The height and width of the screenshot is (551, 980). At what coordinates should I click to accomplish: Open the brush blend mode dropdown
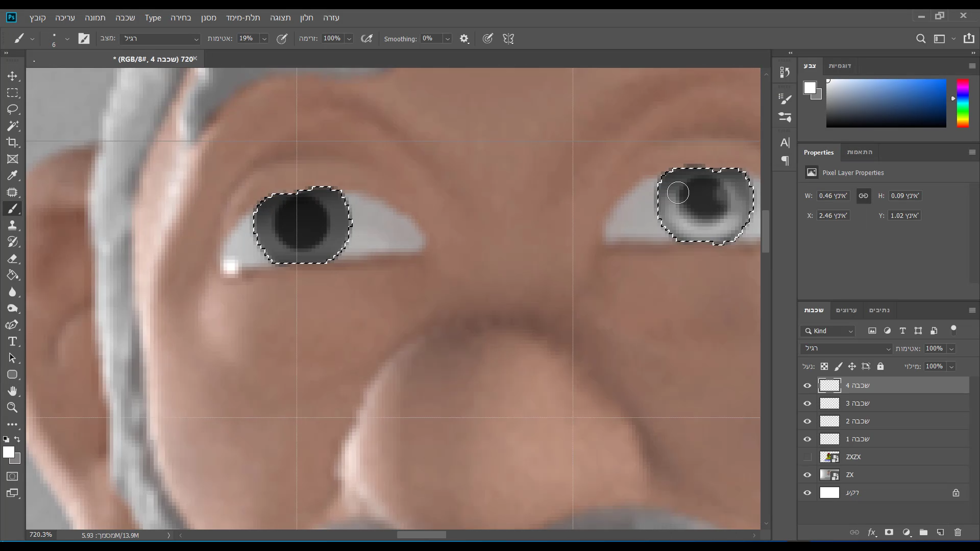[x=160, y=39]
